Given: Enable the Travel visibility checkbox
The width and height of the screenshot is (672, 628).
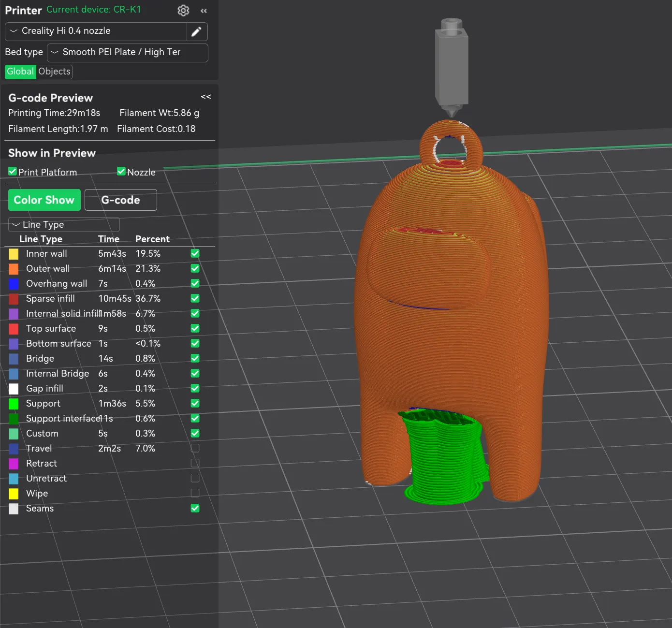Looking at the screenshot, I should point(195,448).
